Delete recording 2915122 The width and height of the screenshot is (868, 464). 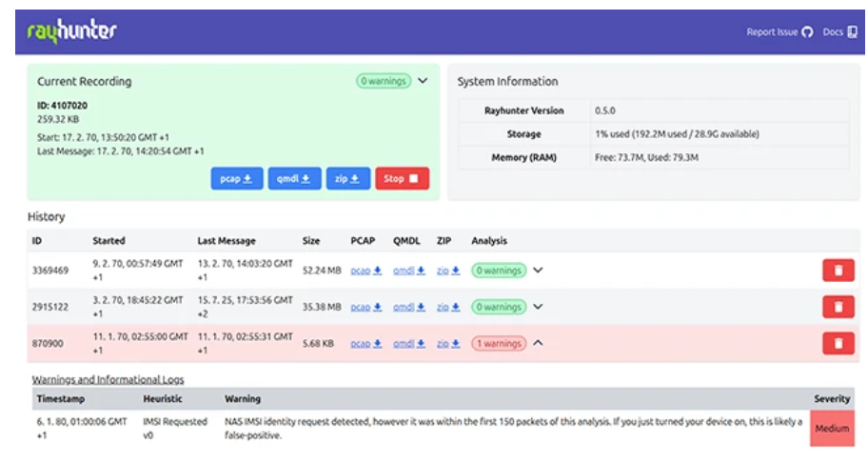838,307
